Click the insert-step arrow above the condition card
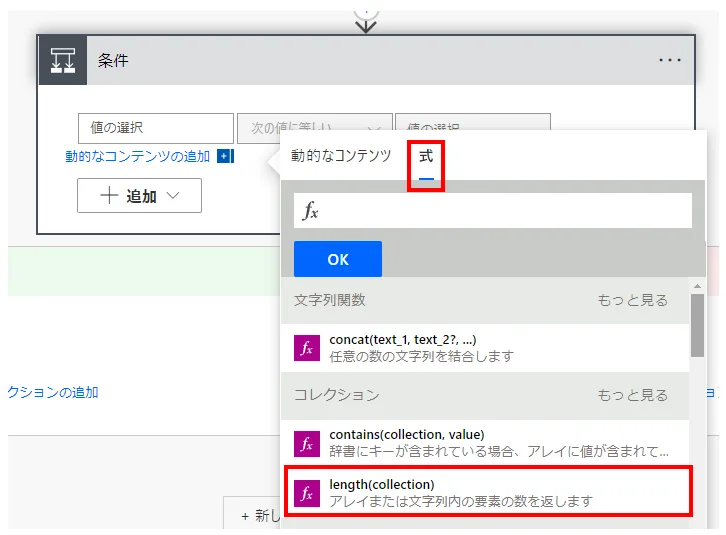Image resolution: width=726 pixels, height=535 pixels. pos(366,20)
